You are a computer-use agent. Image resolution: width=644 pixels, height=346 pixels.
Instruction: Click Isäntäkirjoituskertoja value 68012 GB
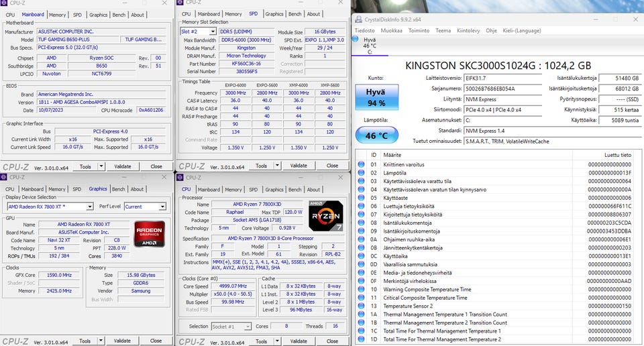click(x=620, y=89)
